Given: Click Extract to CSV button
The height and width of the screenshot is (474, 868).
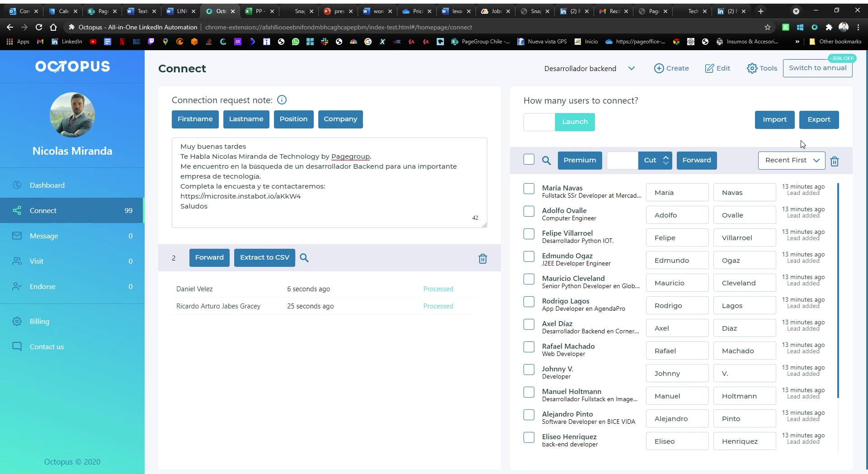Looking at the screenshot, I should pyautogui.click(x=264, y=257).
